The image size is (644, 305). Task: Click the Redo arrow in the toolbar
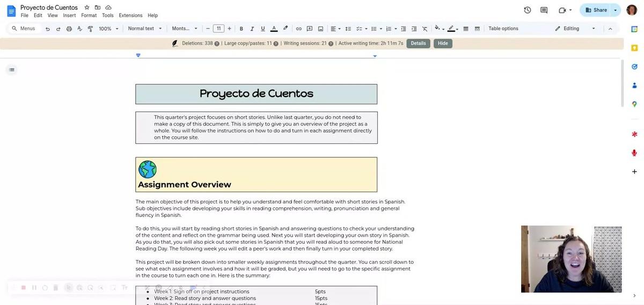pyautogui.click(x=58, y=29)
